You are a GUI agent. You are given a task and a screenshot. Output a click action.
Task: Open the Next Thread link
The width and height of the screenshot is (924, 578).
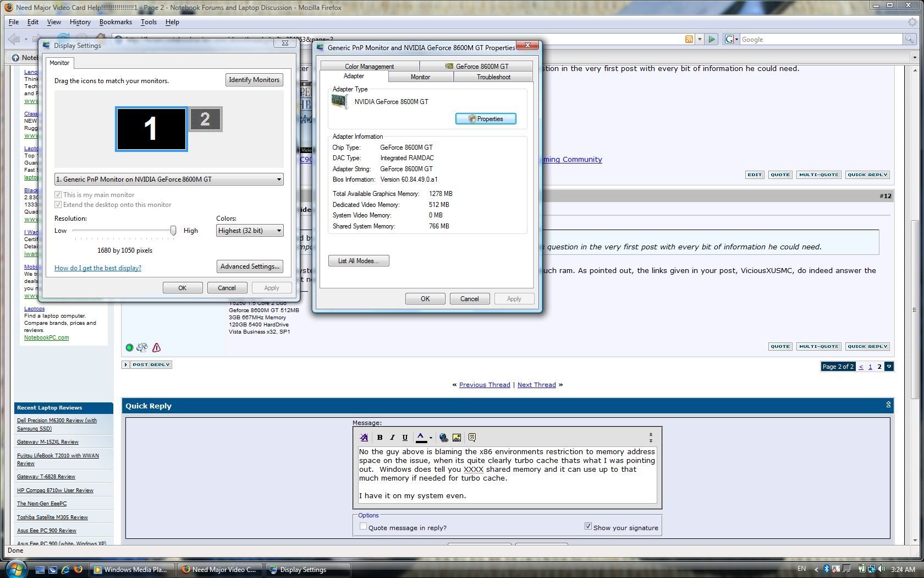pyautogui.click(x=537, y=385)
